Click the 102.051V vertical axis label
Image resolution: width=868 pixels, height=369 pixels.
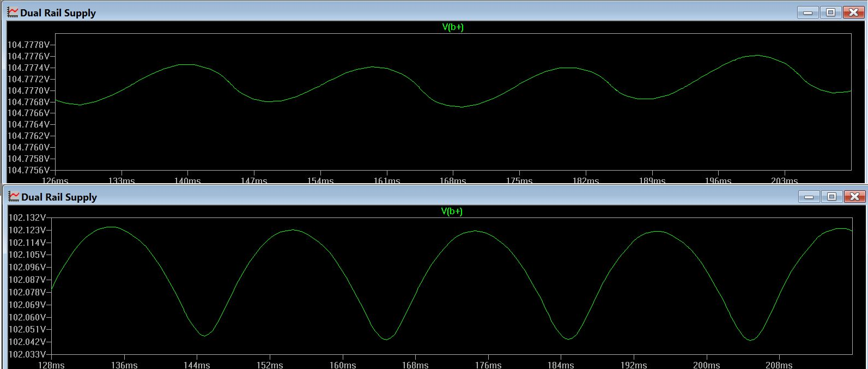(27, 329)
